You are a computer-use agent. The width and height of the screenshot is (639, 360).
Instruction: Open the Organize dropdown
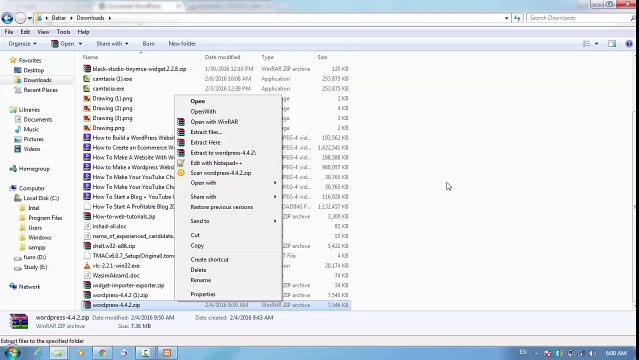click(x=22, y=44)
